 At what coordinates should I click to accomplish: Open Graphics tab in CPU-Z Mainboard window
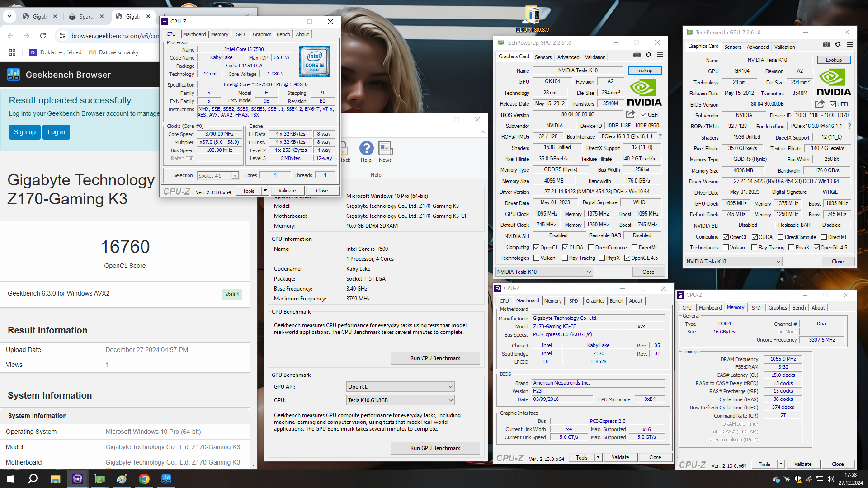pos(595,301)
